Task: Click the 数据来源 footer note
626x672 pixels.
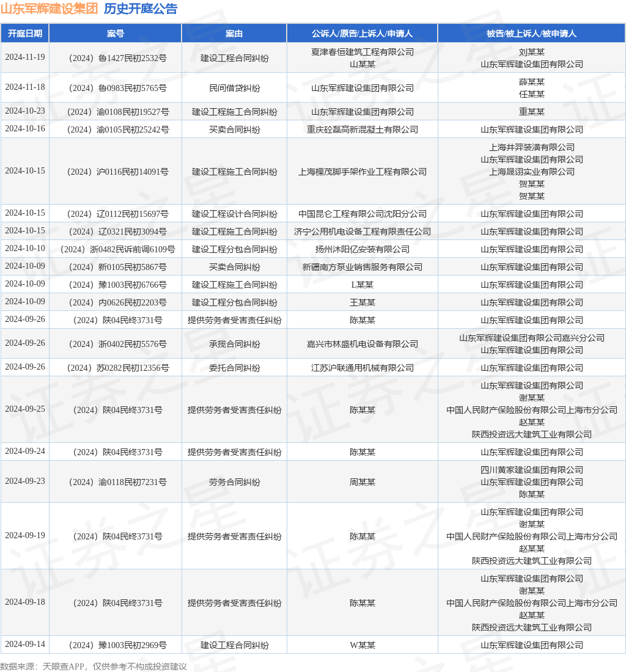Action: (94, 667)
